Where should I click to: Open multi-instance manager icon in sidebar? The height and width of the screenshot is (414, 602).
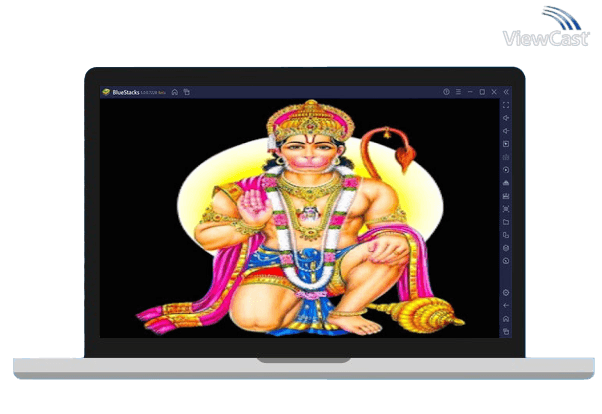click(506, 235)
